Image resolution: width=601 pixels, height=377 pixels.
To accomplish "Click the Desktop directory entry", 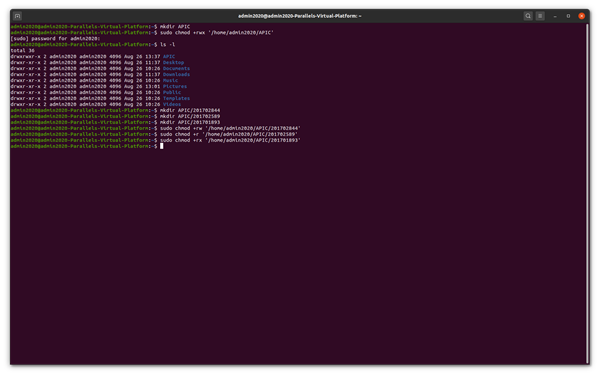I will (x=173, y=62).
